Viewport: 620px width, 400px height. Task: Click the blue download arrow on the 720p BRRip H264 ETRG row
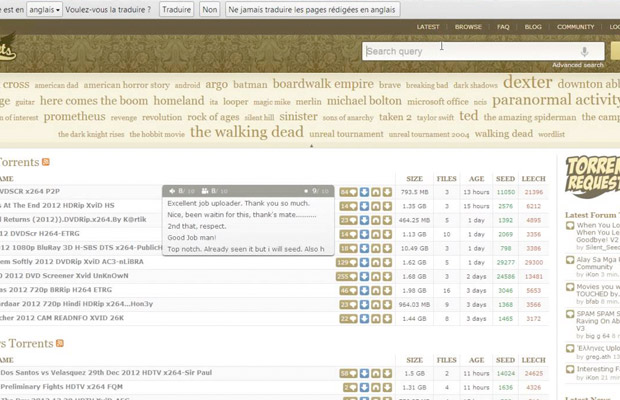point(364,289)
